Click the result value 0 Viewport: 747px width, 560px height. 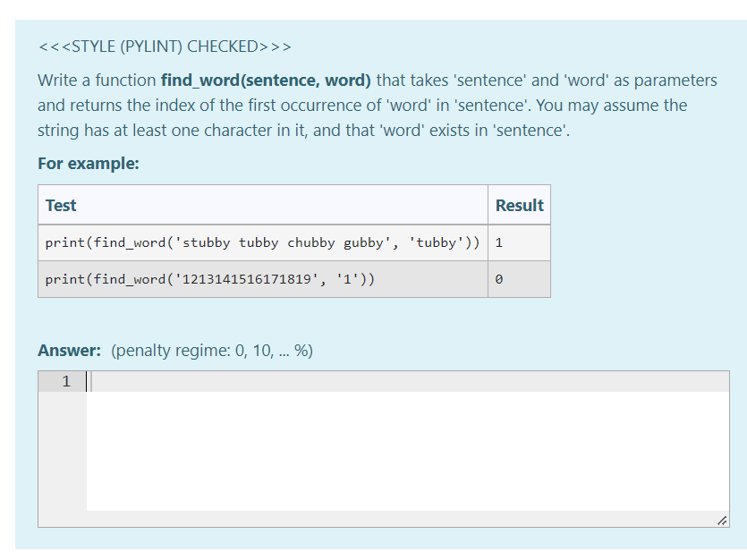point(498,278)
